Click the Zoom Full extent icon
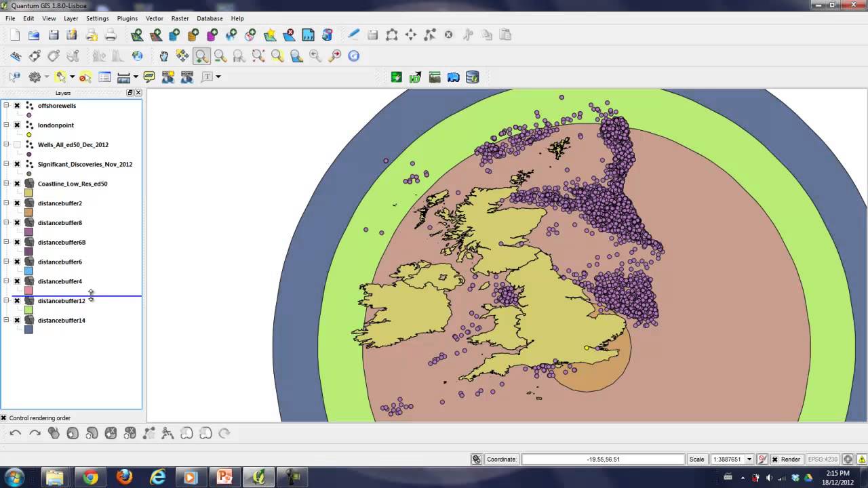 [258, 56]
